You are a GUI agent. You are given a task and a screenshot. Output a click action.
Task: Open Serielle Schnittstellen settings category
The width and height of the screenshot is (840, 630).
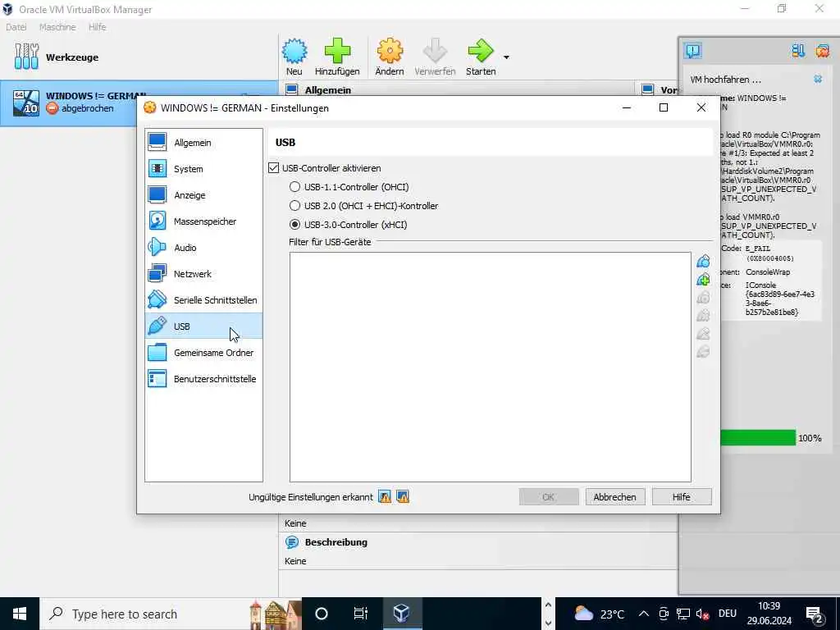click(x=203, y=300)
